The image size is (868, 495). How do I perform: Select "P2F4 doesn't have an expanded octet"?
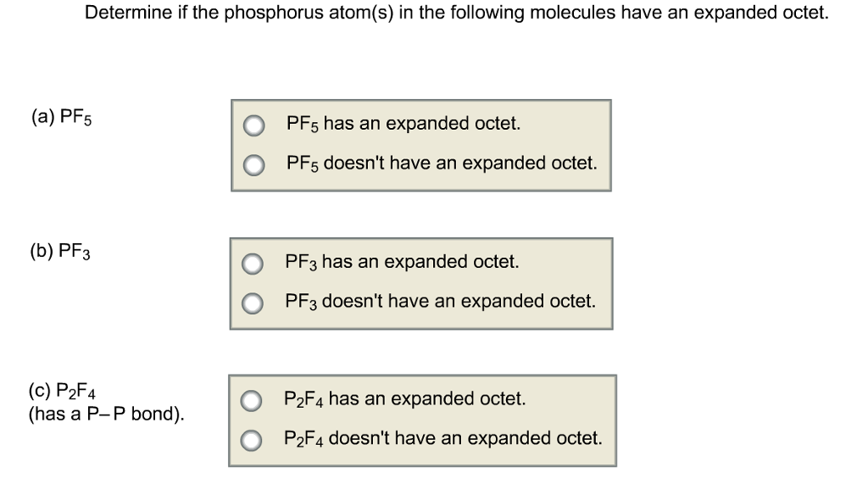coord(252,439)
